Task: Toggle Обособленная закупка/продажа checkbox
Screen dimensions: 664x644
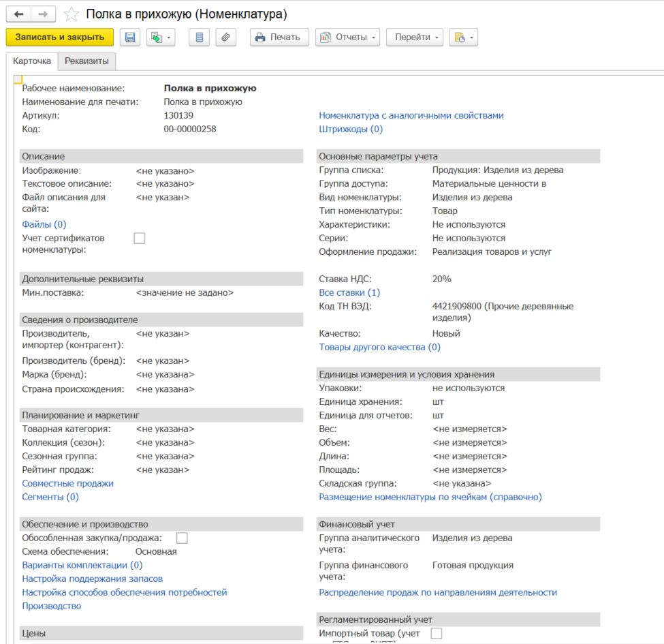Action: (182, 538)
